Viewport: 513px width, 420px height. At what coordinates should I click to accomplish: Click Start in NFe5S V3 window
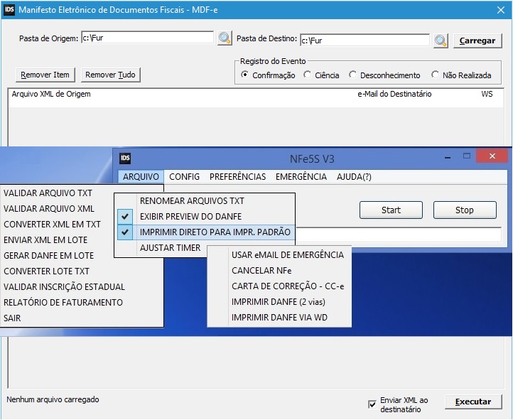pyautogui.click(x=391, y=210)
